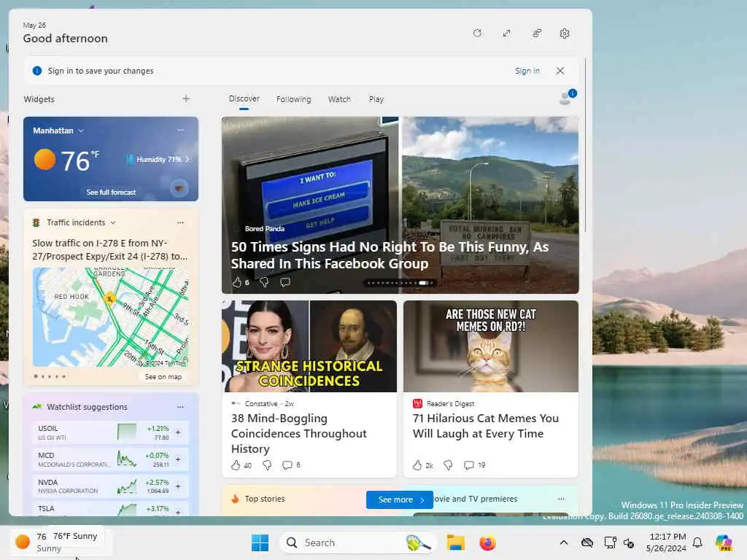Click the Sign in link
747x560 pixels.
pyautogui.click(x=527, y=71)
